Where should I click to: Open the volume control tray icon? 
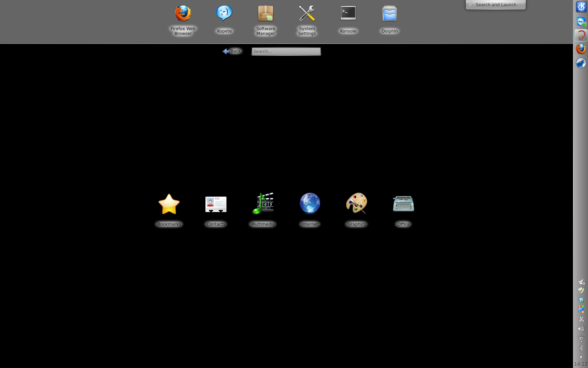pyautogui.click(x=581, y=329)
